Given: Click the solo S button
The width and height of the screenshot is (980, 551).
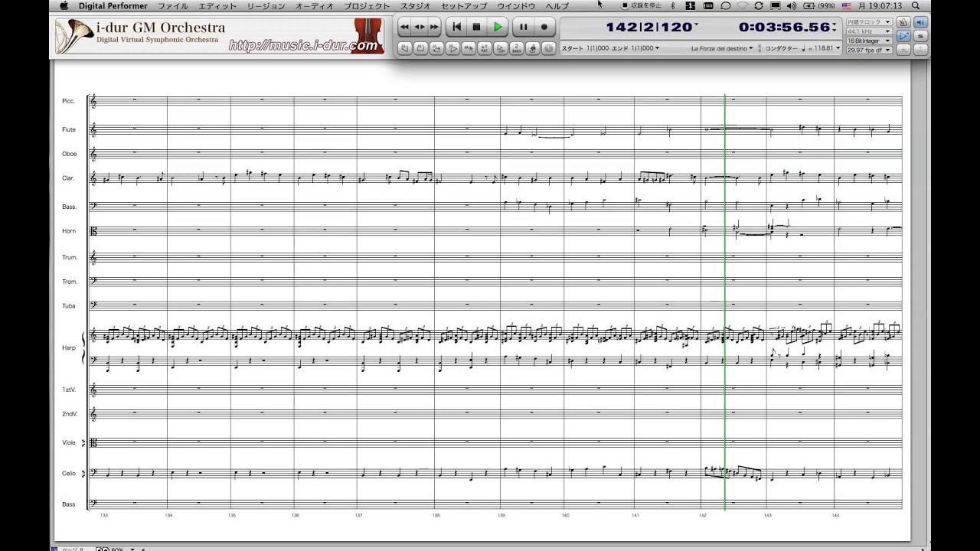Looking at the screenshot, I should [x=921, y=36].
